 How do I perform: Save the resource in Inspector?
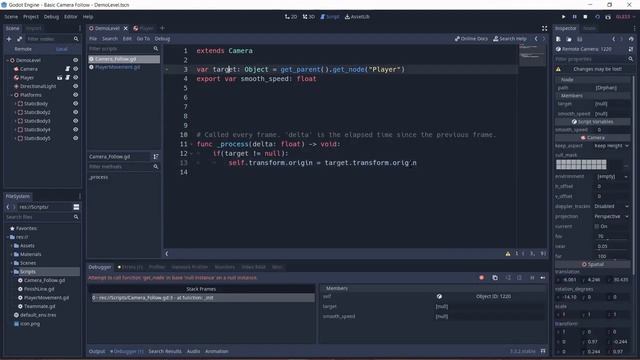[x=579, y=39]
